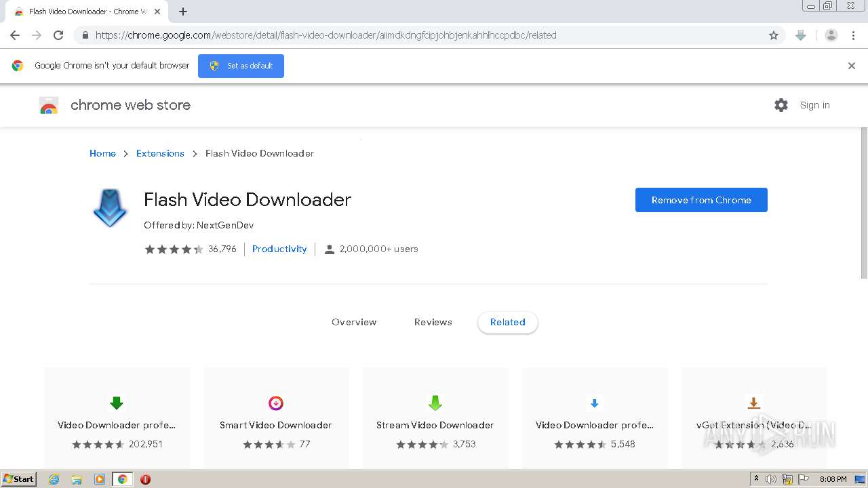868x488 pixels.
Task: Click the Chrome taskbar icon
Action: point(123,479)
